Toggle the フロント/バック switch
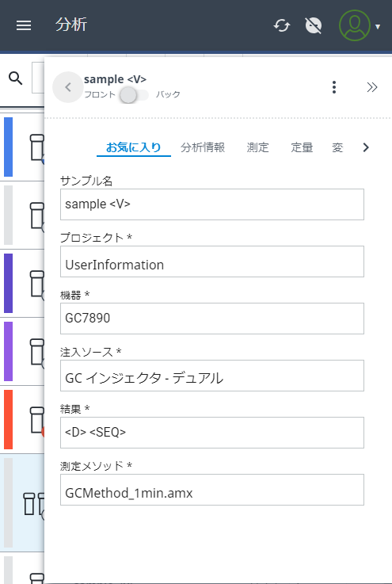This screenshot has height=584, width=392. 134,95
